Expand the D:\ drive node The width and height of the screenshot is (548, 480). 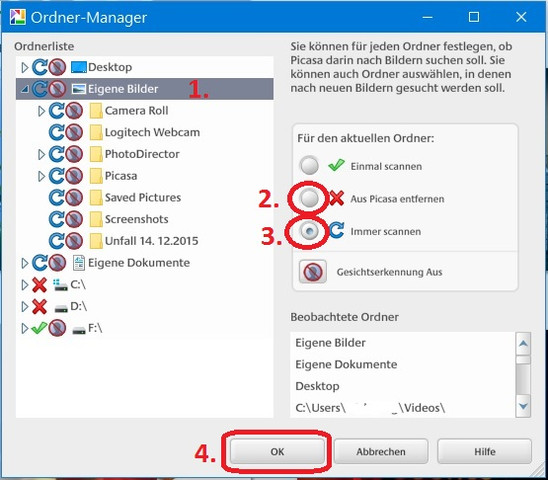pyautogui.click(x=24, y=307)
